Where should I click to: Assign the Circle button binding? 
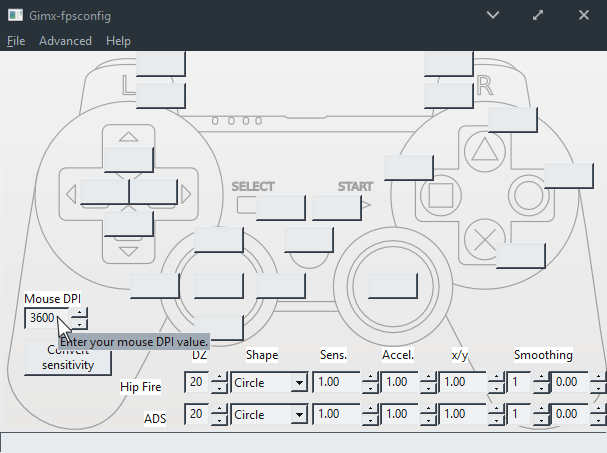569,176
